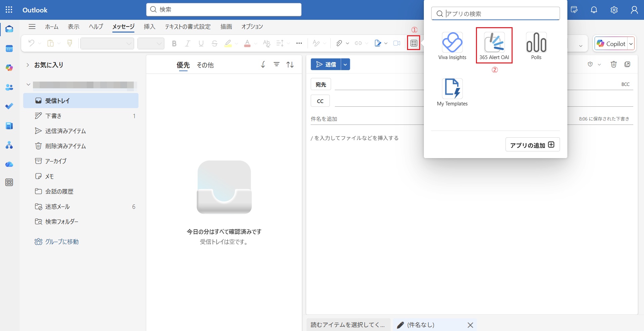Open Outlook settings gear

(x=614, y=10)
